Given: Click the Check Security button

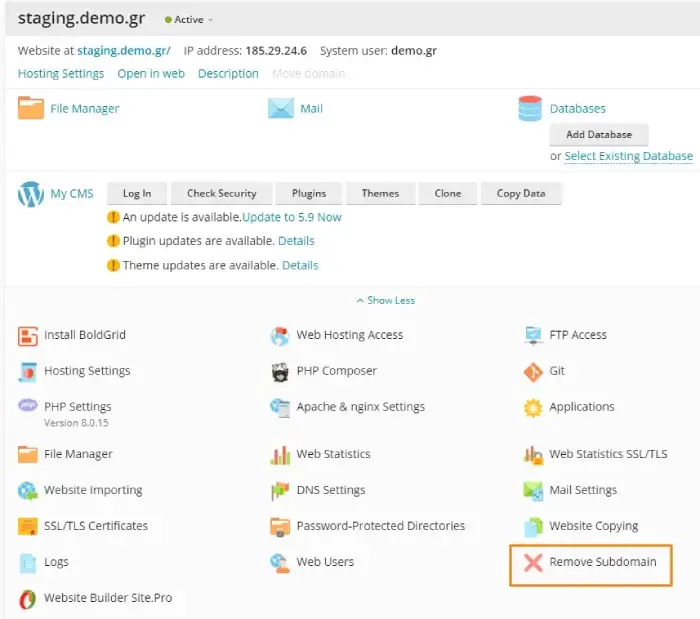Looking at the screenshot, I should pos(221,193).
